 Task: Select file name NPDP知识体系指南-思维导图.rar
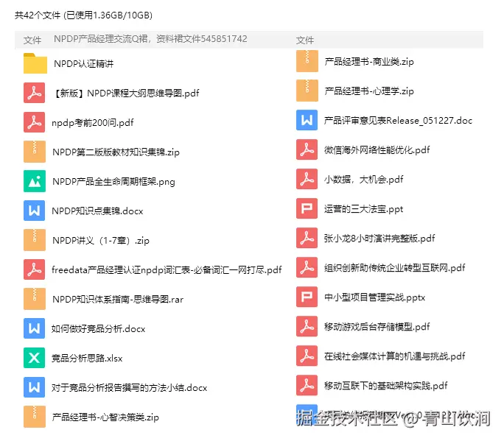pos(118,300)
